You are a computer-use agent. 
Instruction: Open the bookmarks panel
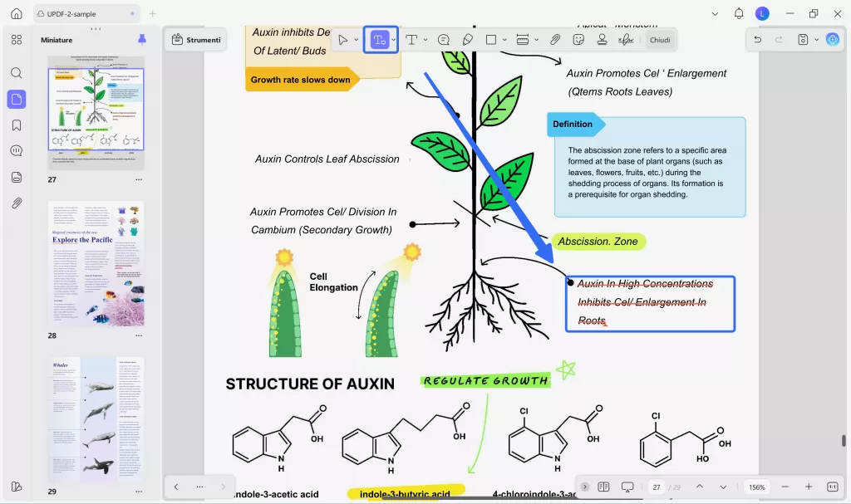17,125
